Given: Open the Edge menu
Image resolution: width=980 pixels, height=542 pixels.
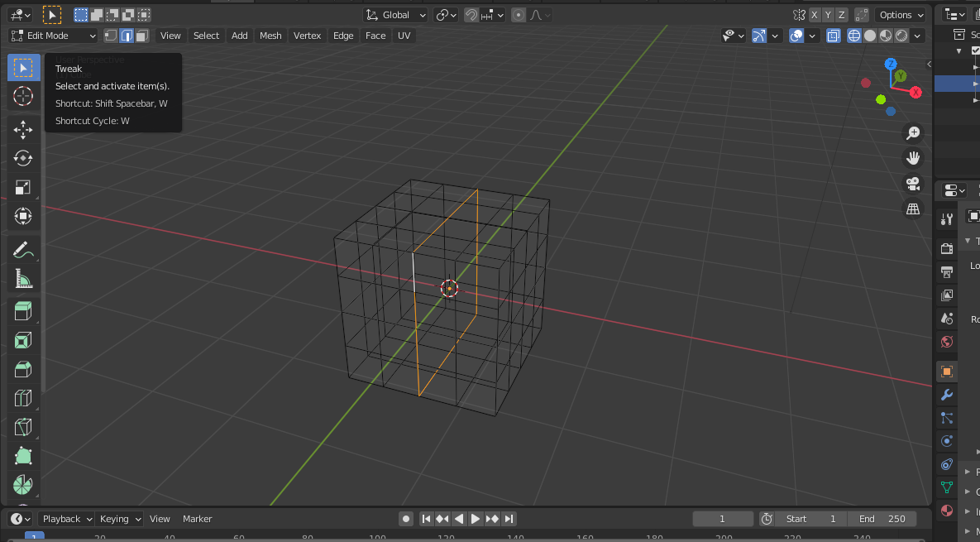Looking at the screenshot, I should (343, 36).
